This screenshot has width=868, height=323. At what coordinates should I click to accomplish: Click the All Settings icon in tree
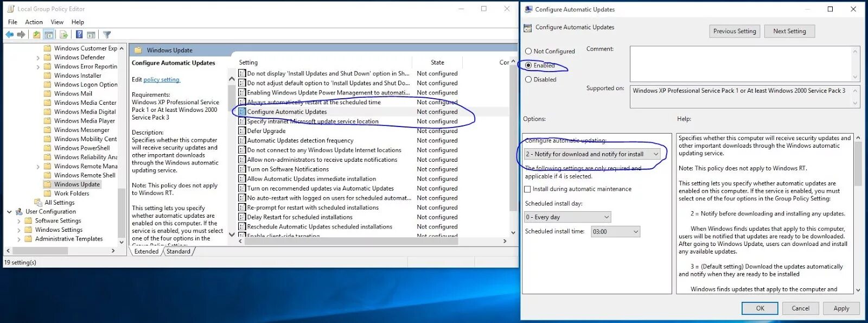click(38, 202)
